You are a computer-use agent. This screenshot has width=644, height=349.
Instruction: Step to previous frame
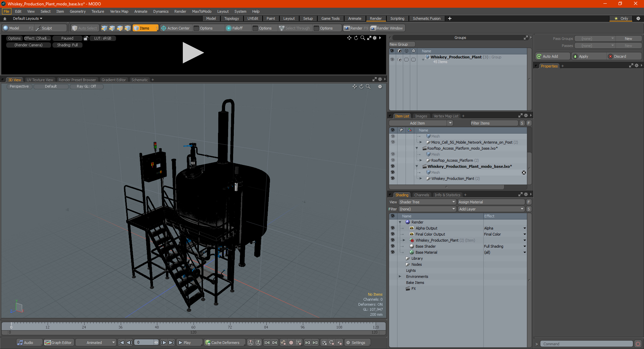(129, 343)
